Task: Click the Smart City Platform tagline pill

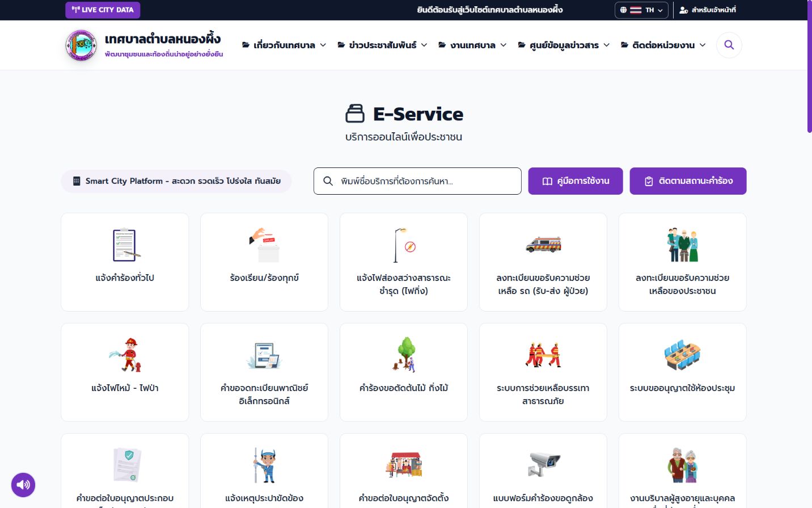Action: (176, 181)
